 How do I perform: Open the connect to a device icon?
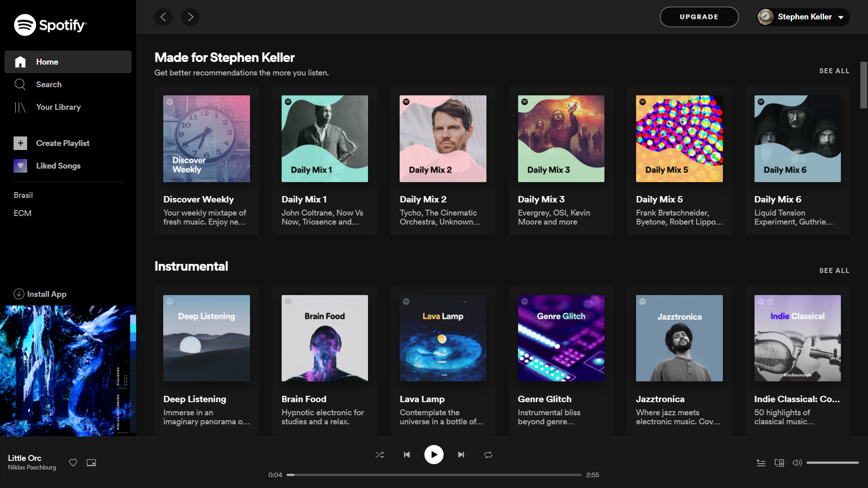click(779, 463)
